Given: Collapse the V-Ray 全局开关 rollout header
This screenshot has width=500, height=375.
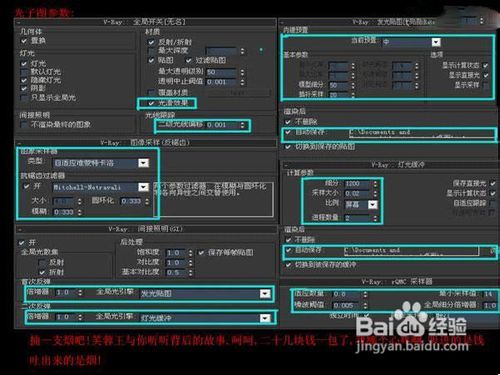Looking at the screenshot, I should [145, 22].
